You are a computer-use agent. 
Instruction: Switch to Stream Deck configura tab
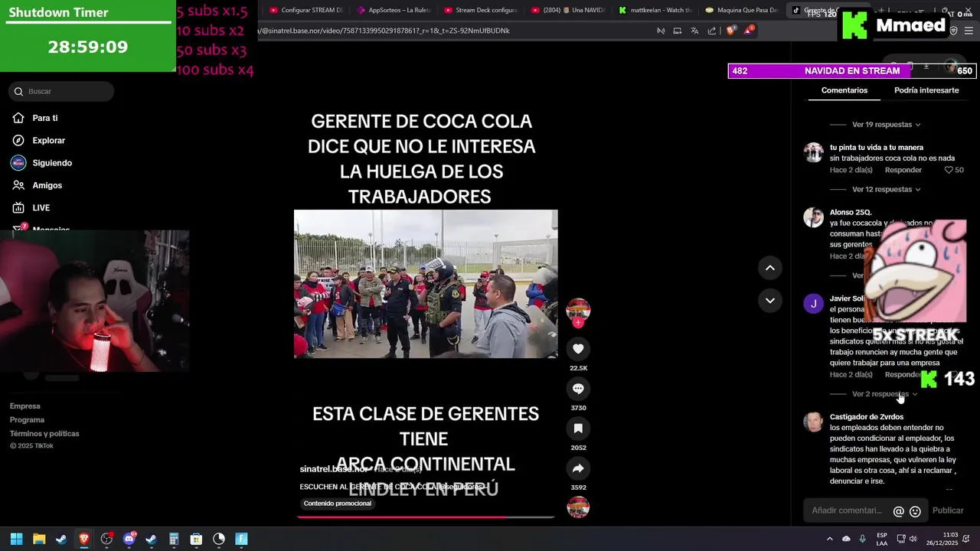[481, 10]
